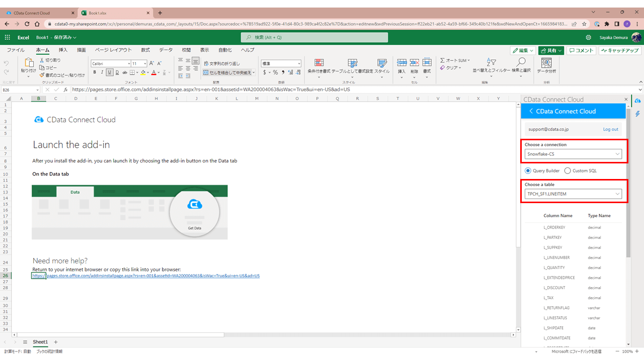Open the Editing mode (編集) dropdown

tap(522, 50)
